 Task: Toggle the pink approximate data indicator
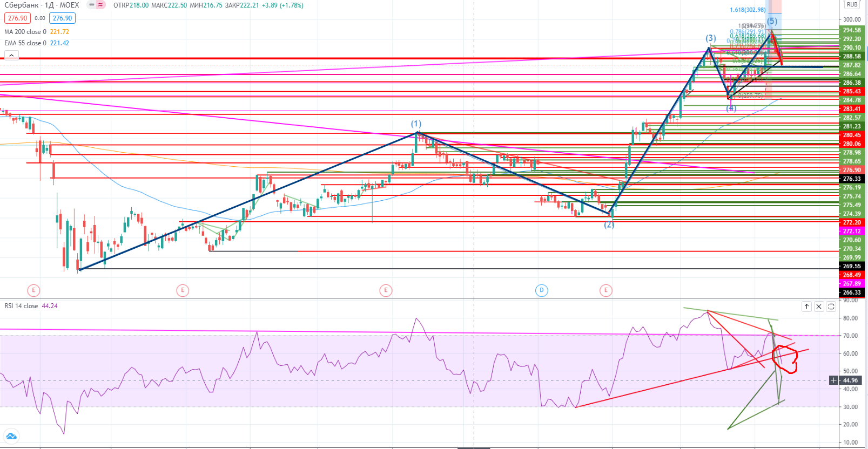pyautogui.click(x=100, y=5)
